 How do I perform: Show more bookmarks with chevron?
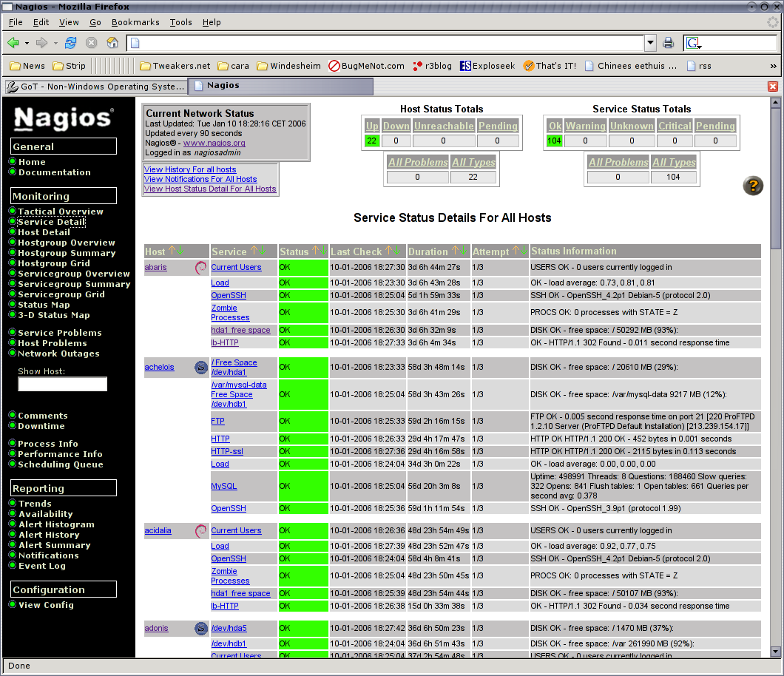[773, 66]
